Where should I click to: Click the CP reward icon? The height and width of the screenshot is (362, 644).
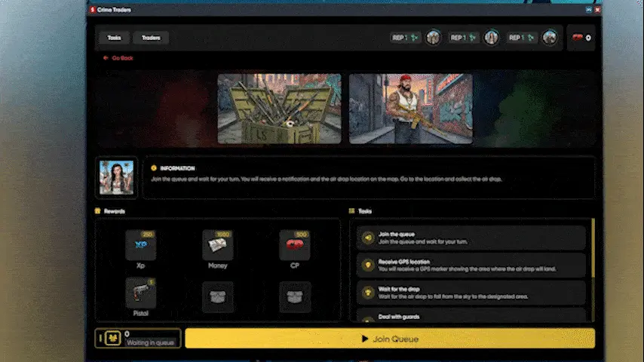[x=294, y=246]
